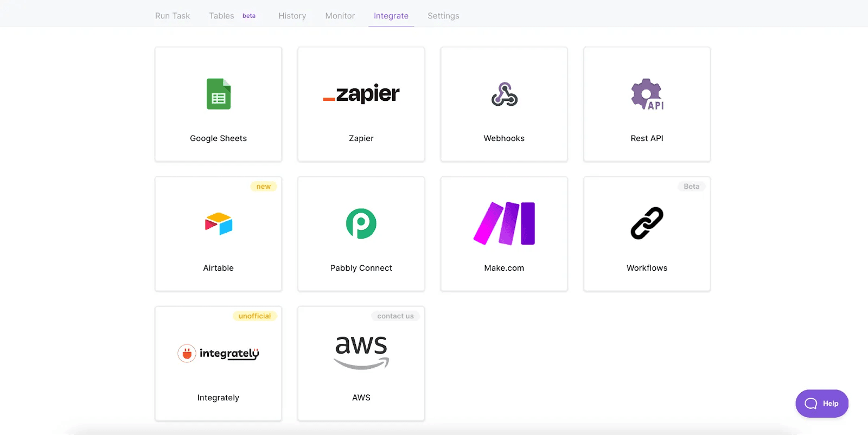Image resolution: width=868 pixels, height=435 pixels.
Task: Open the Settings tab
Action: coord(443,16)
